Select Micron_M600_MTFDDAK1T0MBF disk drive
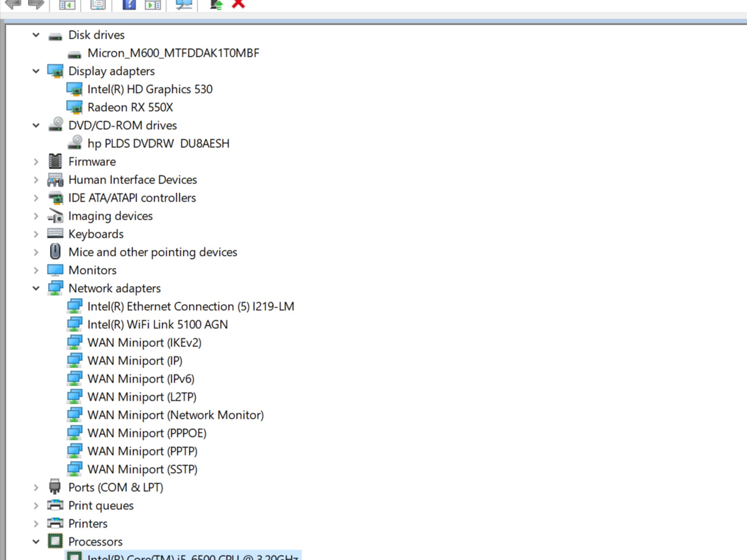The image size is (747, 560). coord(173,53)
